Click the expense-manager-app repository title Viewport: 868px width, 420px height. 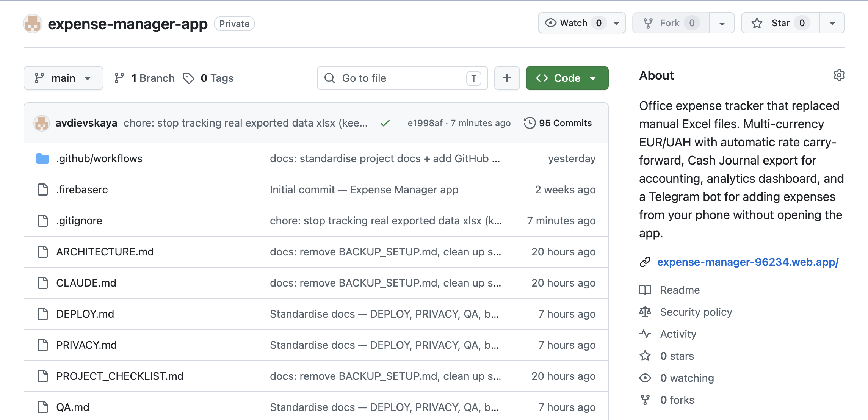tap(128, 24)
